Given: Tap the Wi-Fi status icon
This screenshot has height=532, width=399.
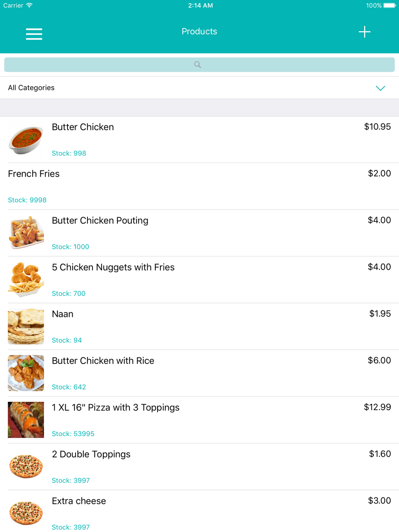Looking at the screenshot, I should [30, 5].
